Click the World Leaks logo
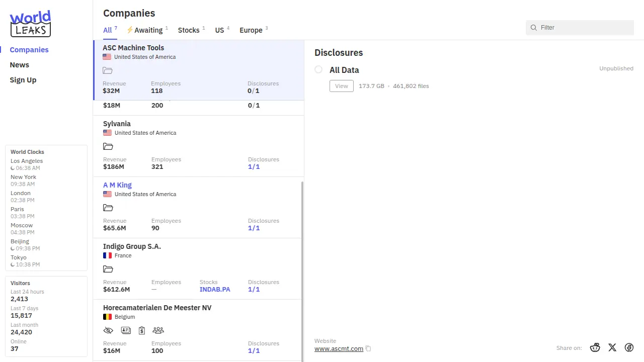Screen dimensions: 644x362 click(30, 24)
